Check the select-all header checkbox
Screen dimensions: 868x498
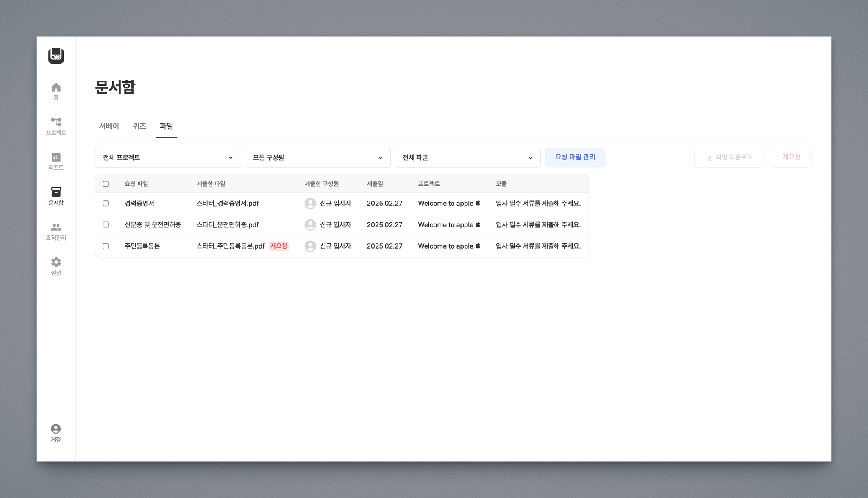tap(106, 184)
